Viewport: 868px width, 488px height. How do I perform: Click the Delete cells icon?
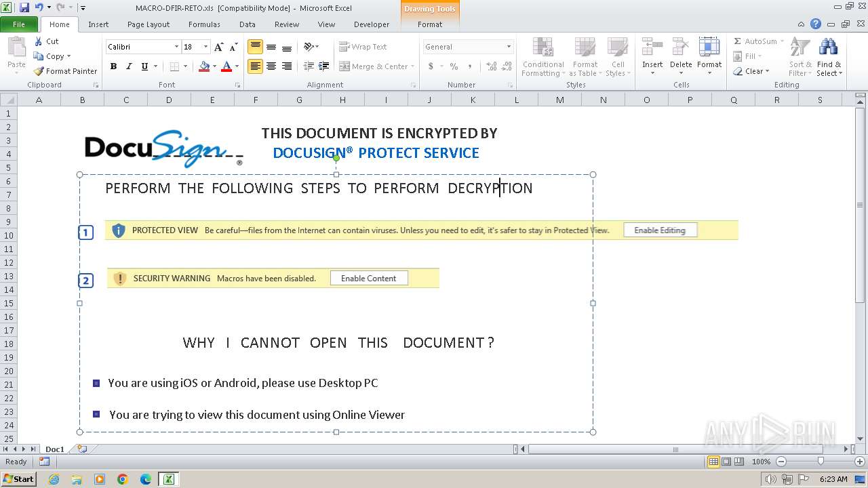click(681, 47)
